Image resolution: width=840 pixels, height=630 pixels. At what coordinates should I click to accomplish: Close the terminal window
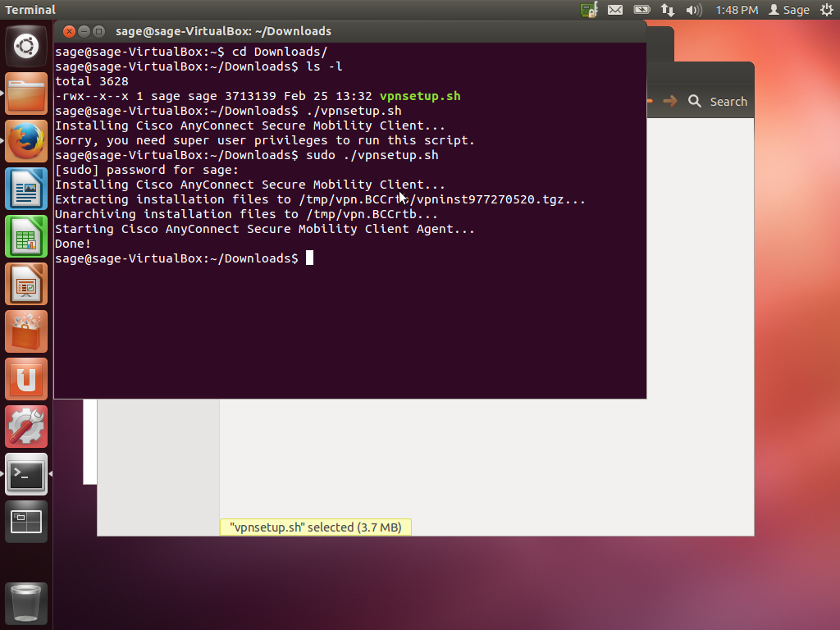pyautogui.click(x=69, y=32)
